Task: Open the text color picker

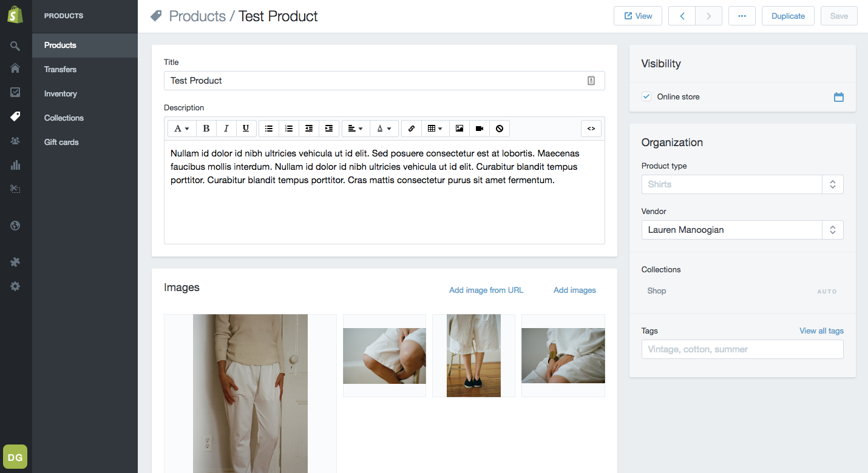Action: pos(384,129)
